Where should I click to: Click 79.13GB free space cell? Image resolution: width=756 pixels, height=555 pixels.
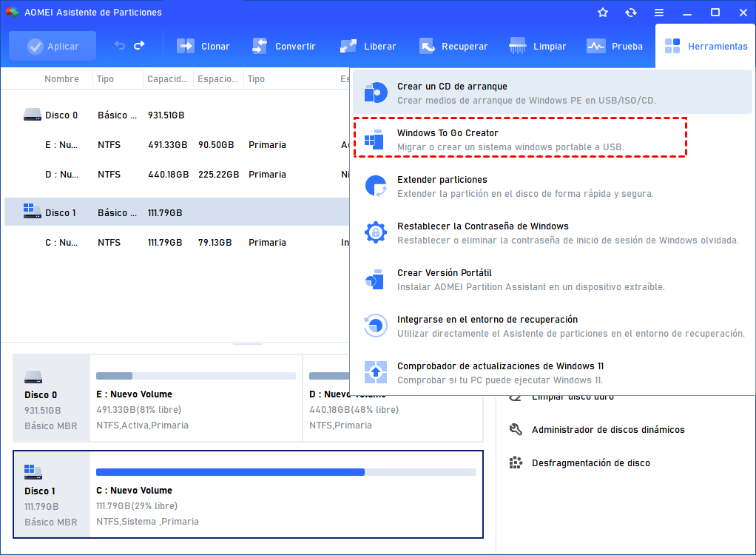pos(215,243)
